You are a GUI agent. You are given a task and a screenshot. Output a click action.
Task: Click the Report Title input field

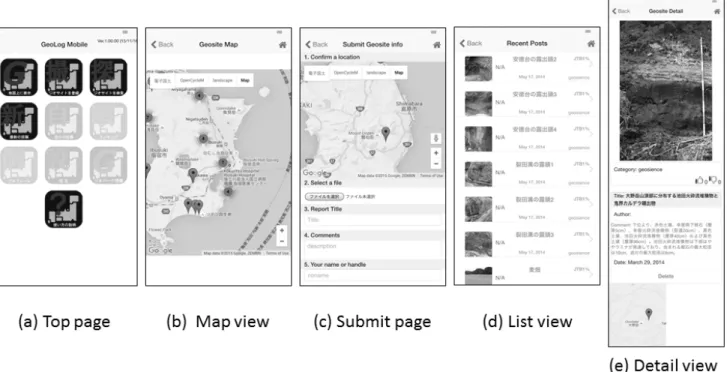(373, 220)
